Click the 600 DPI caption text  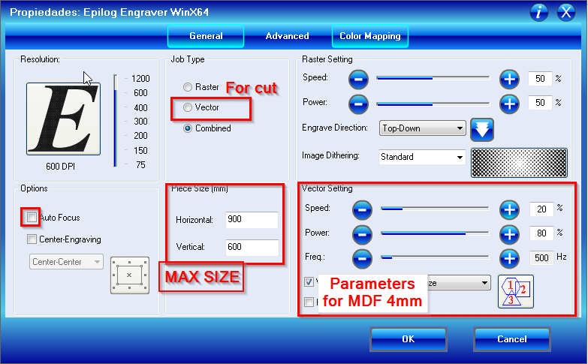(x=60, y=167)
